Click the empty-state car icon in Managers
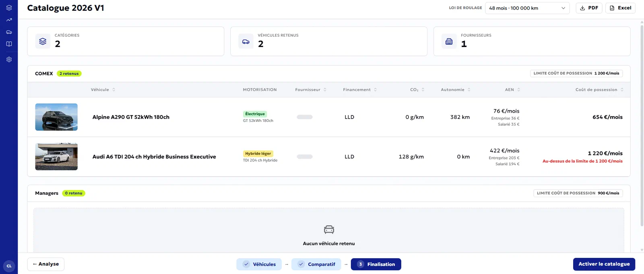The image size is (644, 274). click(x=329, y=230)
